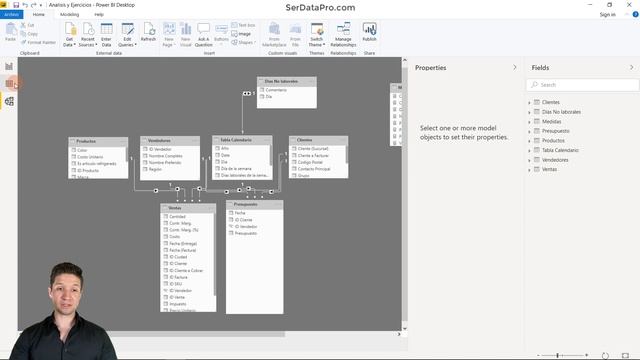Open Recent Sources list
The image size is (640, 360).
point(88,35)
